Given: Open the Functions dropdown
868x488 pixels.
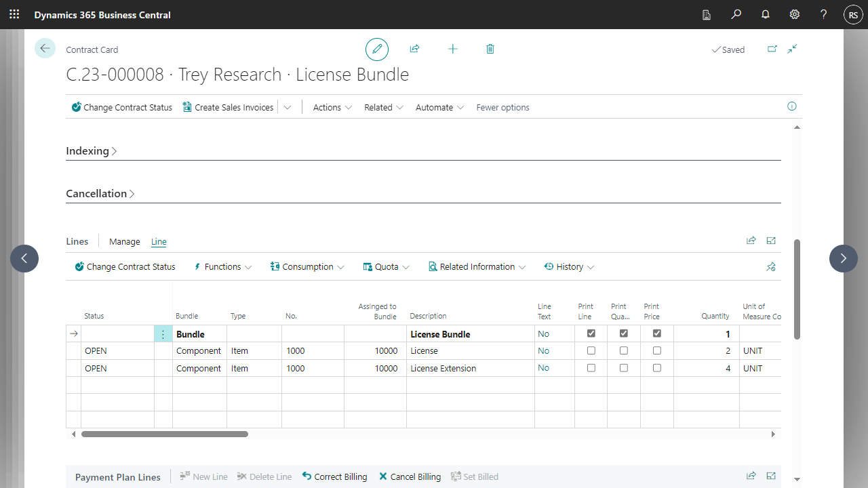Looking at the screenshot, I should pyautogui.click(x=223, y=267).
